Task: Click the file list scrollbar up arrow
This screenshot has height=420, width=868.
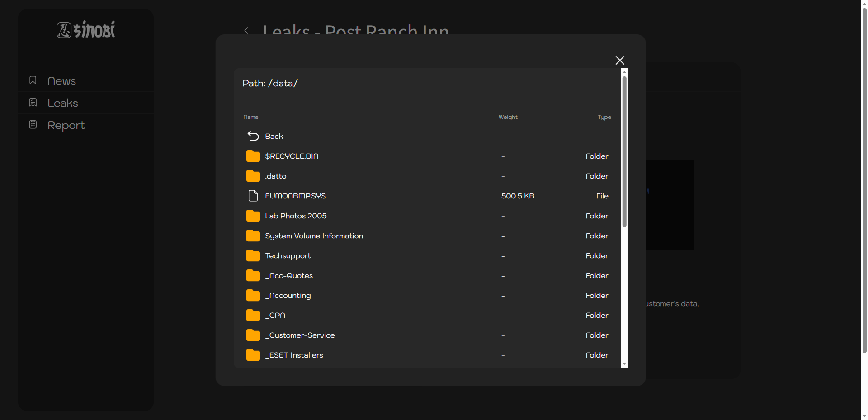Action: [x=624, y=72]
